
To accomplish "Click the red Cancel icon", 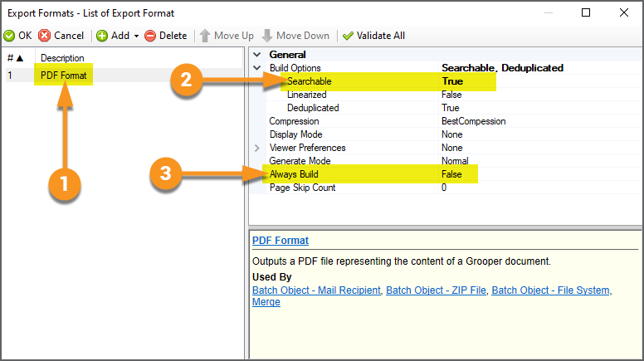I will point(45,36).
